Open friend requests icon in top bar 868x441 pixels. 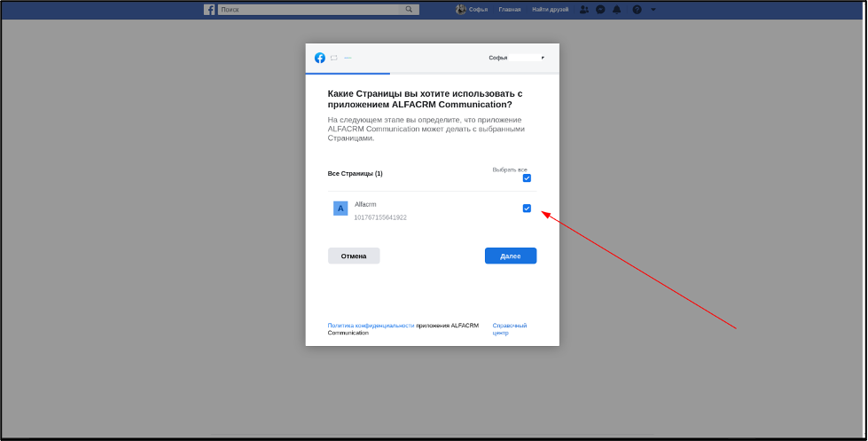[x=584, y=10]
